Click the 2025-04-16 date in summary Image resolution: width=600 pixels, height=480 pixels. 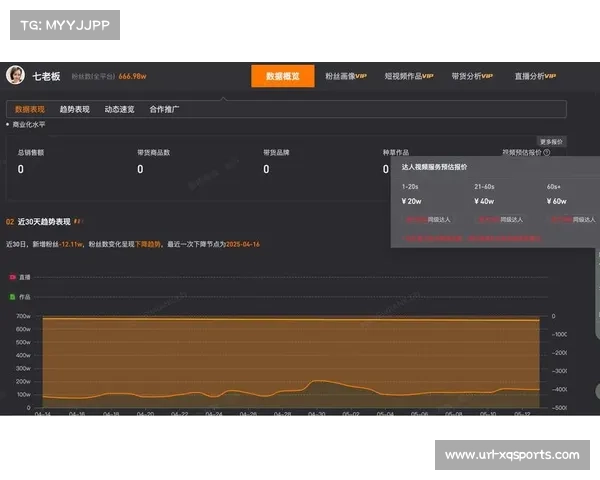point(243,244)
